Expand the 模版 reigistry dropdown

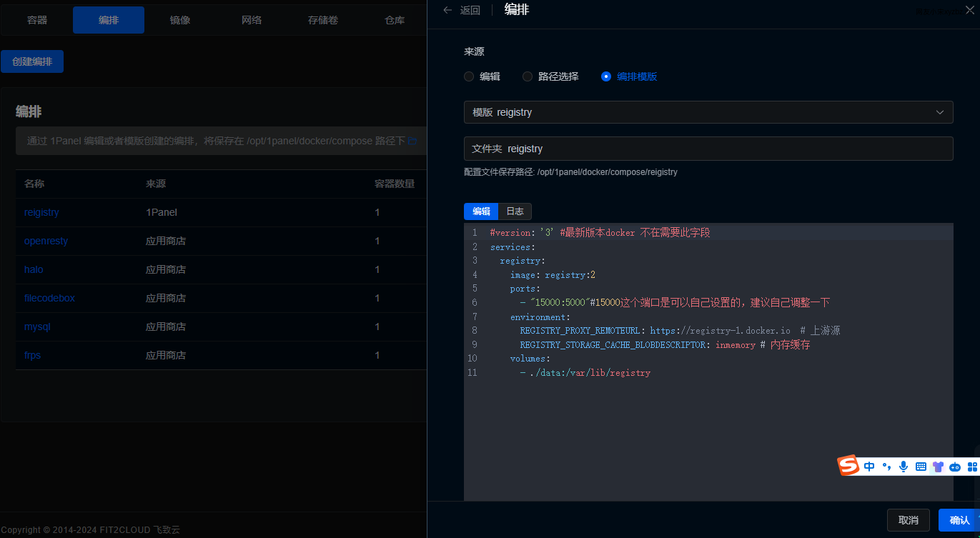(708, 112)
